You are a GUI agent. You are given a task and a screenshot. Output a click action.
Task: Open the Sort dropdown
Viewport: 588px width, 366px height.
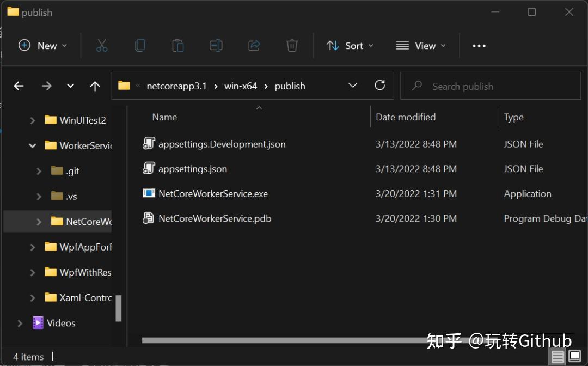tap(350, 46)
